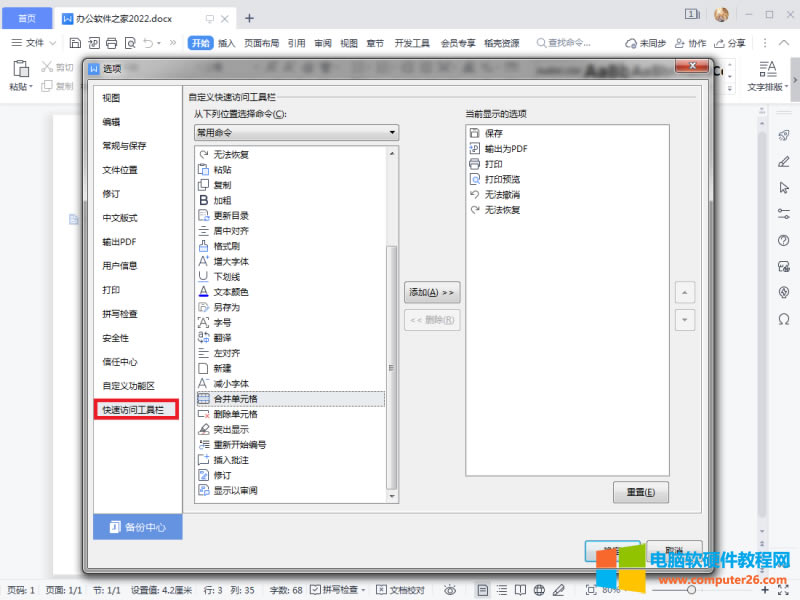Click the move up arrow button

685,293
